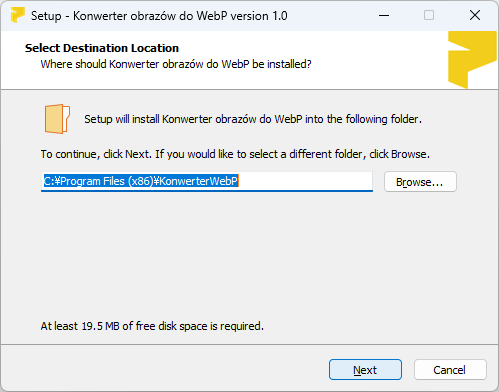Click empty space inside the destination path field
Image resolution: width=499 pixels, height=392 pixels.
305,181
